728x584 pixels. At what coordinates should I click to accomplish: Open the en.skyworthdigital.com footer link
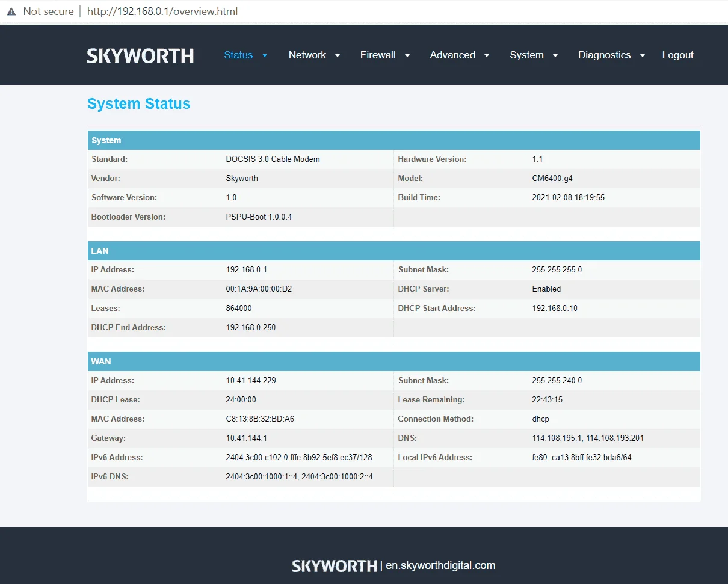[x=440, y=565]
